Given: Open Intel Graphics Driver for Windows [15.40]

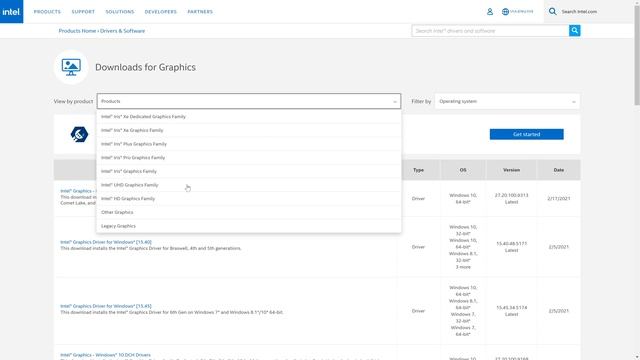Looking at the screenshot, I should pos(106,242).
